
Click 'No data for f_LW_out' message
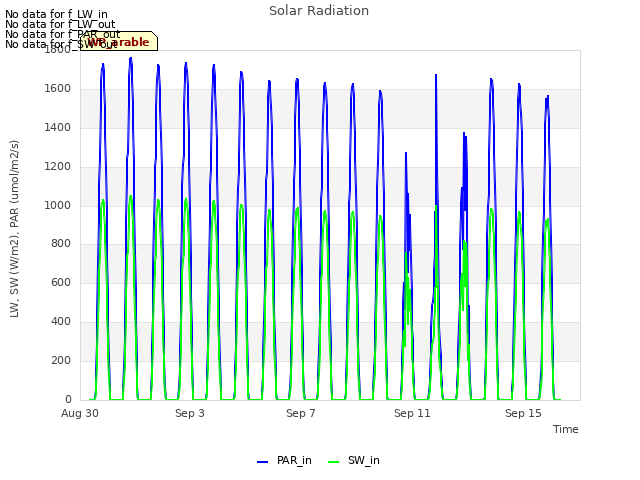[x=60, y=24]
